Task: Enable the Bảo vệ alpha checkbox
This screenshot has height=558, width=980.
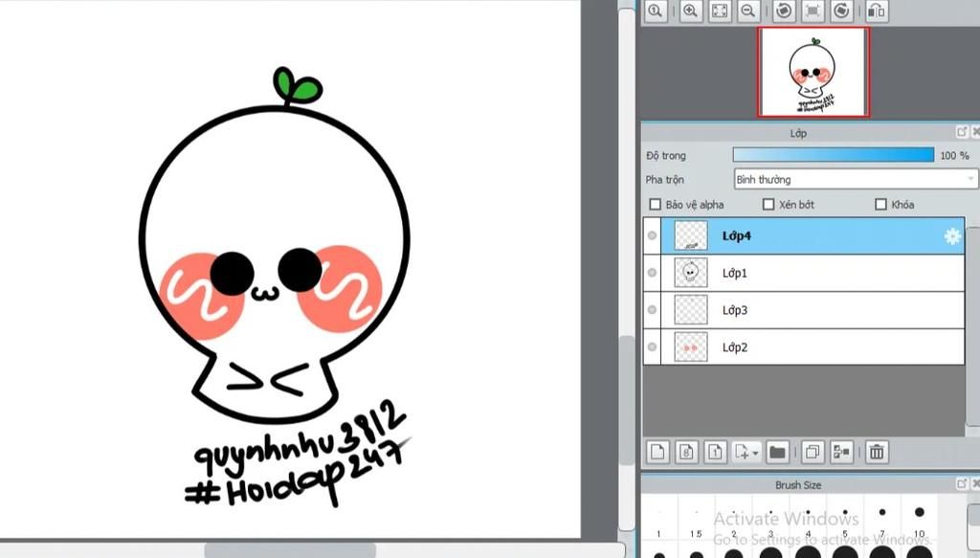Action: [656, 205]
